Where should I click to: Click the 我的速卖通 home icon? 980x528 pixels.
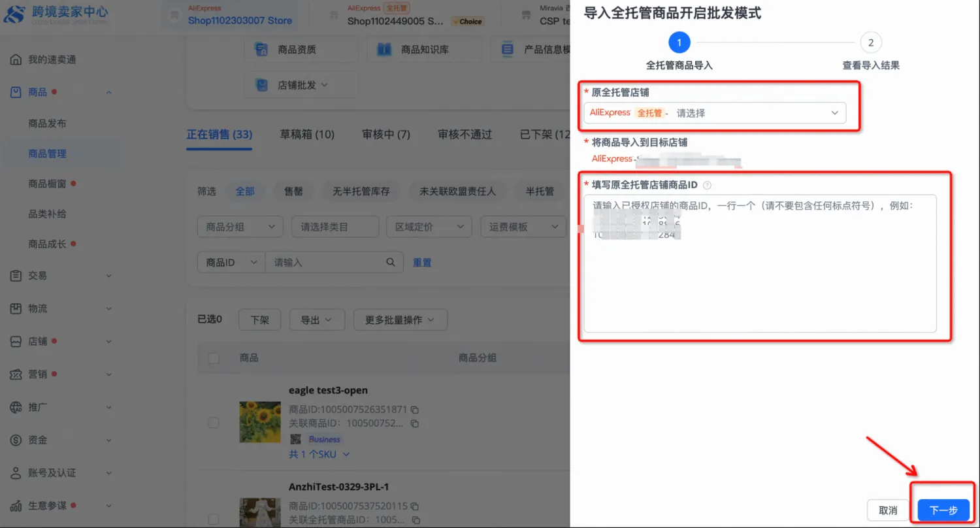click(x=16, y=59)
